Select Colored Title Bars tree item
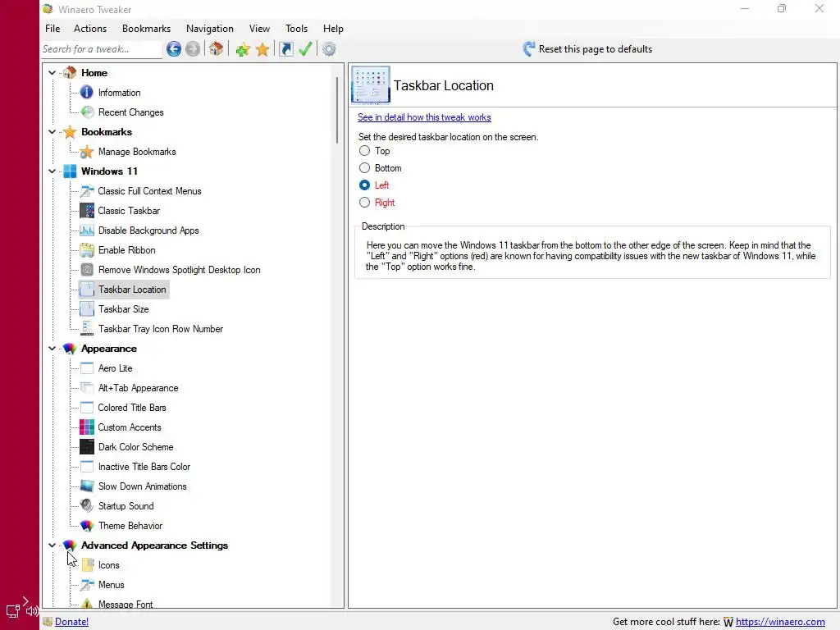The image size is (840, 630). coord(132,408)
